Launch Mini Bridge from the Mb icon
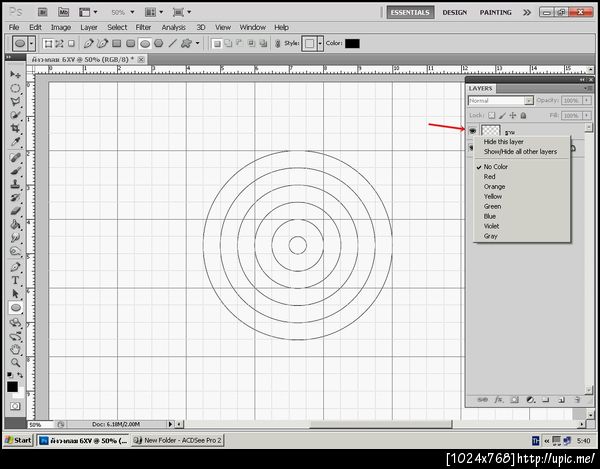This screenshot has width=600, height=469. (x=64, y=12)
